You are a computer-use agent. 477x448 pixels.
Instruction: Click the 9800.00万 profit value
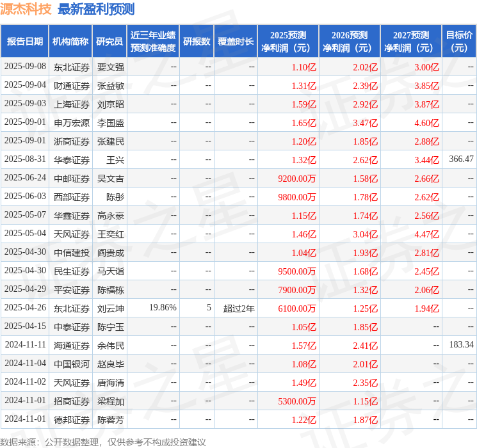click(297, 197)
